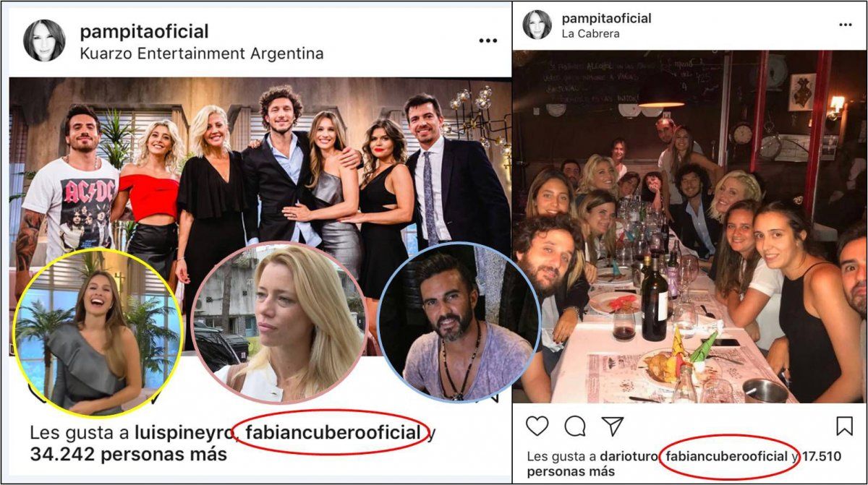The image size is (868, 485).
Task: Save the La Cabrera post with bookmark icon
Action: [x=844, y=426]
